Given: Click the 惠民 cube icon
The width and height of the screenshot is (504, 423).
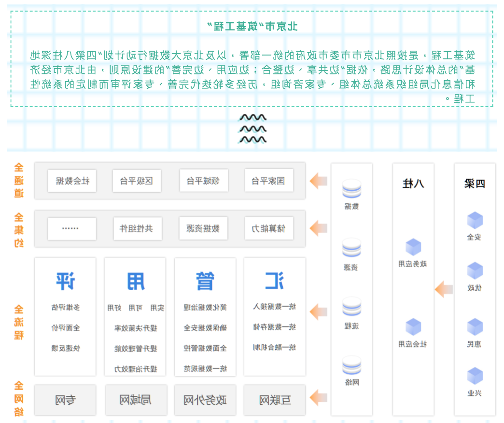Looking at the screenshot, I should click(x=475, y=327).
